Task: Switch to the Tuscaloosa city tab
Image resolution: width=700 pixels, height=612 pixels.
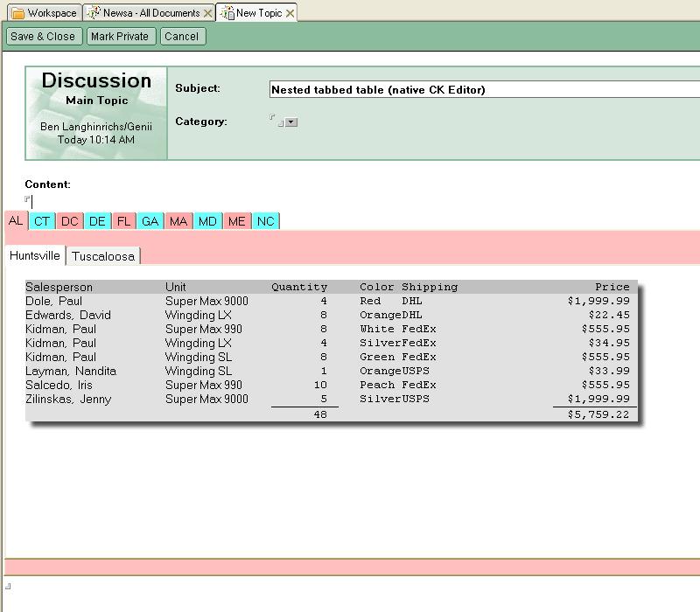Action: [103, 257]
